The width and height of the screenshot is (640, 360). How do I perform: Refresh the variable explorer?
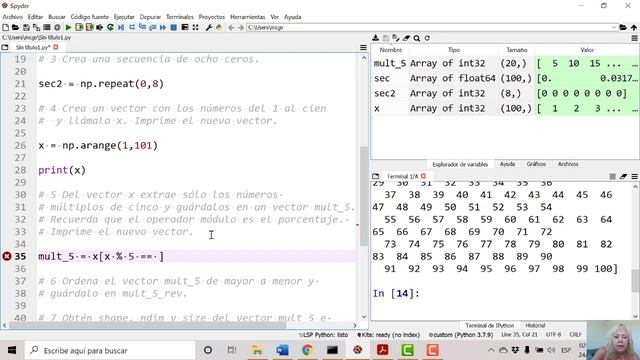click(427, 38)
